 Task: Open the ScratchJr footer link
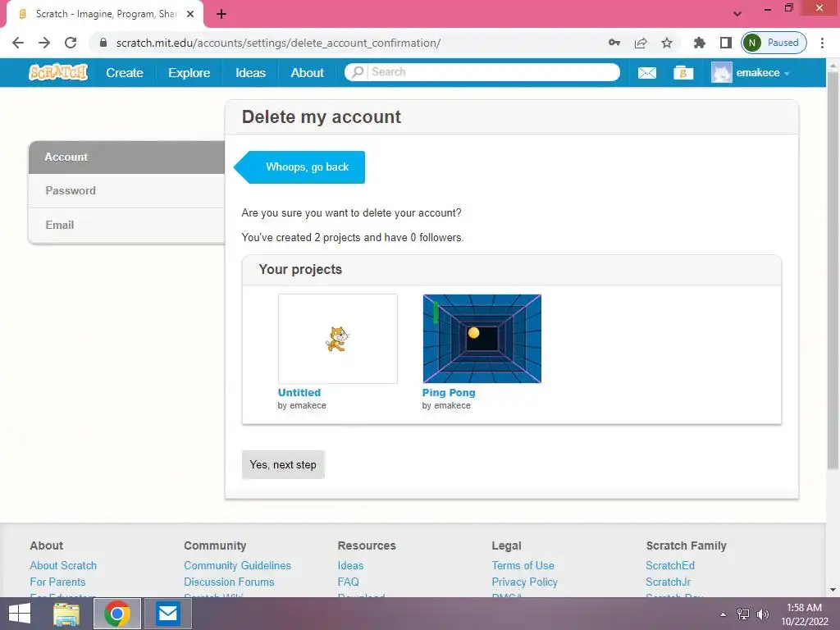coord(668,582)
